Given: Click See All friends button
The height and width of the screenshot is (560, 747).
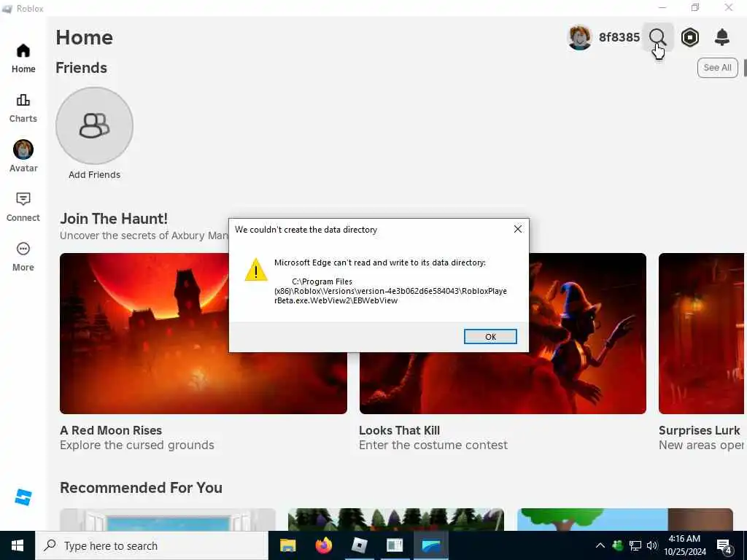Looking at the screenshot, I should (718, 68).
